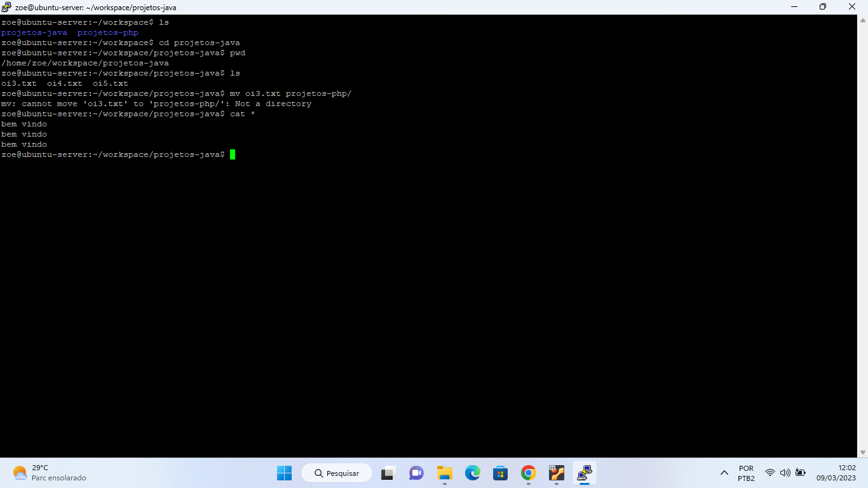Click oi5.txt in the ls listing
Viewport: 868px width, 488px height.
pos(111,83)
